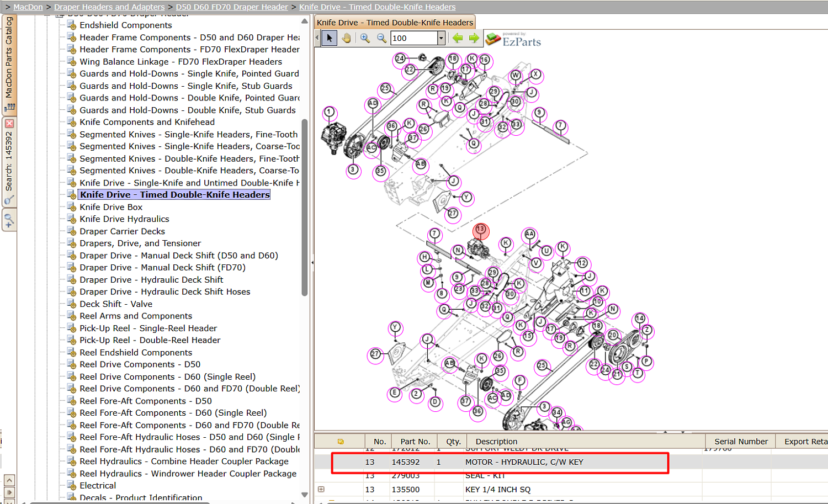
Task: Open Knife Drive Hydraulics section
Action: click(124, 219)
